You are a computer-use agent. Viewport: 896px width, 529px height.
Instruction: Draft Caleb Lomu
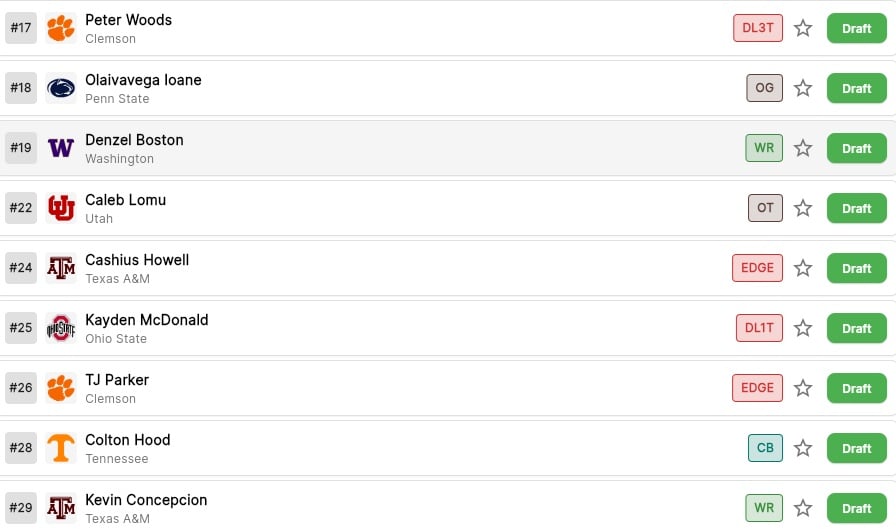[x=856, y=208]
